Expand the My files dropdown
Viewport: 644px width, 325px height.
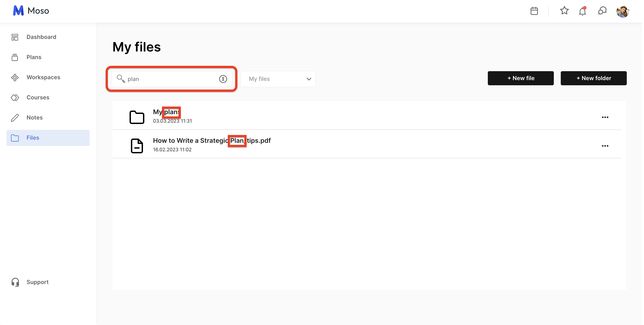pyautogui.click(x=278, y=79)
